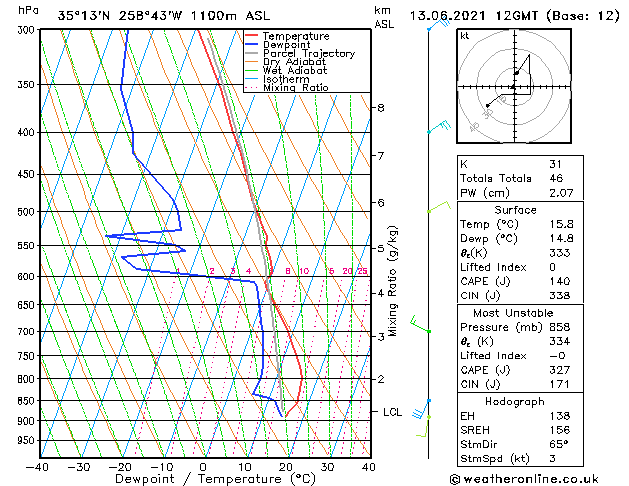This screenshot has width=629, height=486.
Task: Click the 850 pressure level label
Action: 28,401
